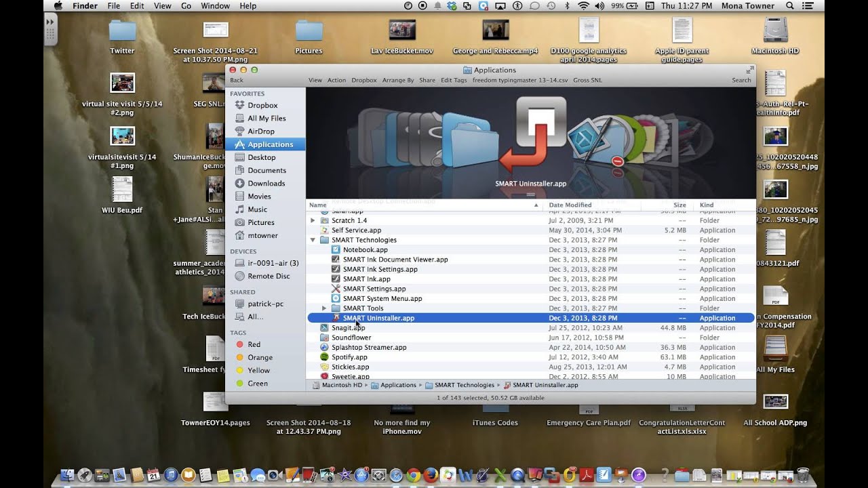Select the Twitter folder on desktop

pyautogui.click(x=122, y=37)
